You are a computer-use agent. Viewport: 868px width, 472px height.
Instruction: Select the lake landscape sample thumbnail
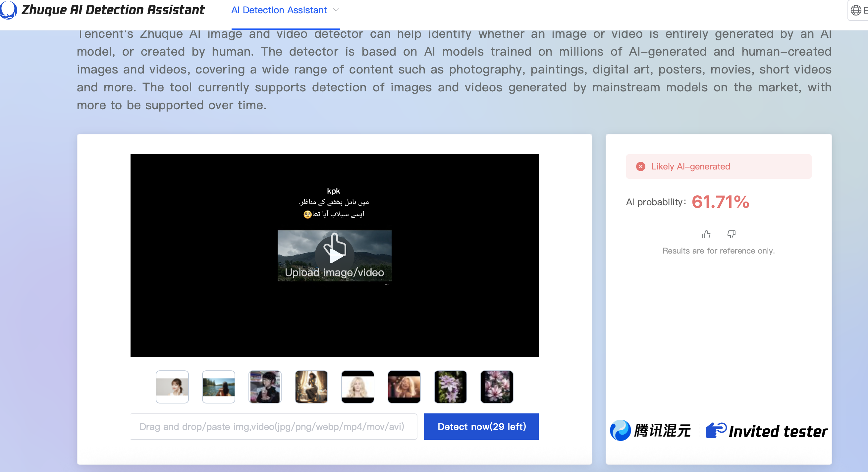coord(219,387)
